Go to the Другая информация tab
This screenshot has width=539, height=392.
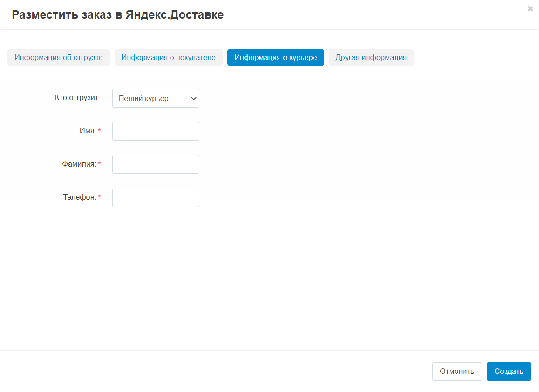point(371,58)
